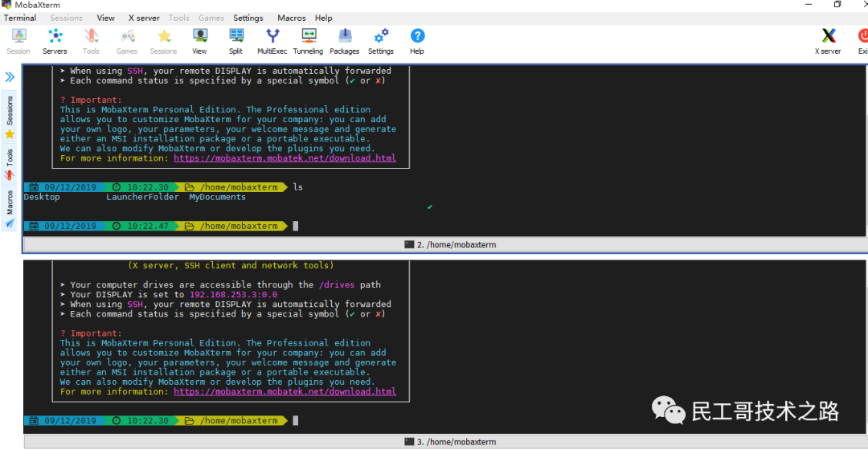
Task: Open the Help menu in menu bar
Action: tap(324, 18)
